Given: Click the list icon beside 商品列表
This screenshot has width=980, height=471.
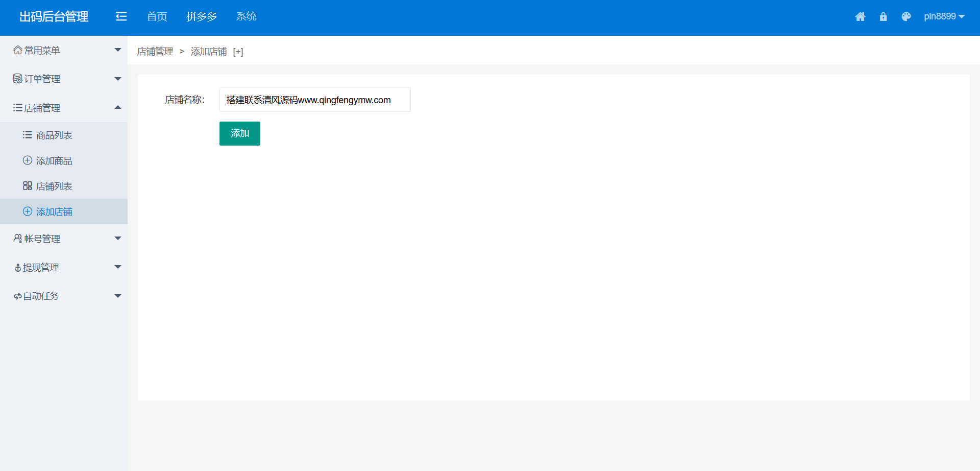Looking at the screenshot, I should (28, 135).
